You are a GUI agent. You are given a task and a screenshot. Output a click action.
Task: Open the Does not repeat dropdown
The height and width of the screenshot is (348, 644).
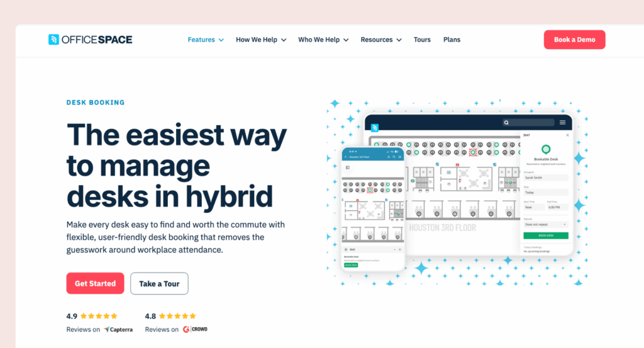click(x=545, y=224)
